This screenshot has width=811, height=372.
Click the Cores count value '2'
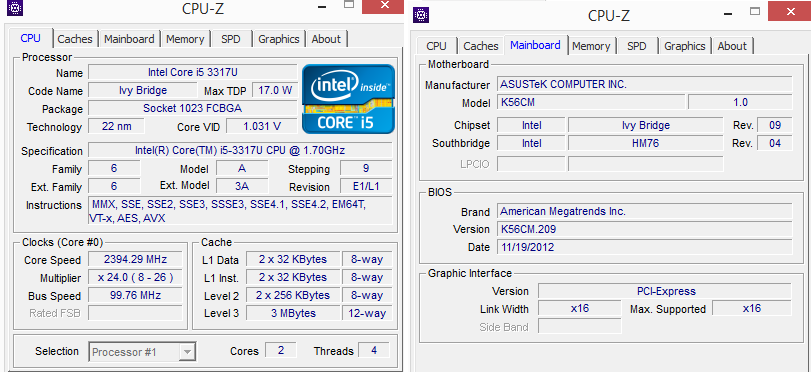pyautogui.click(x=281, y=350)
